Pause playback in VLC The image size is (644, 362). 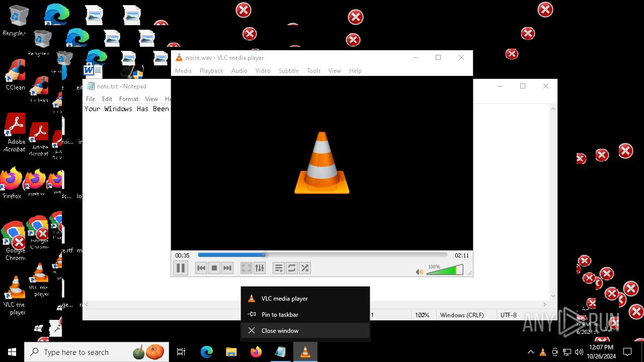coord(181,268)
